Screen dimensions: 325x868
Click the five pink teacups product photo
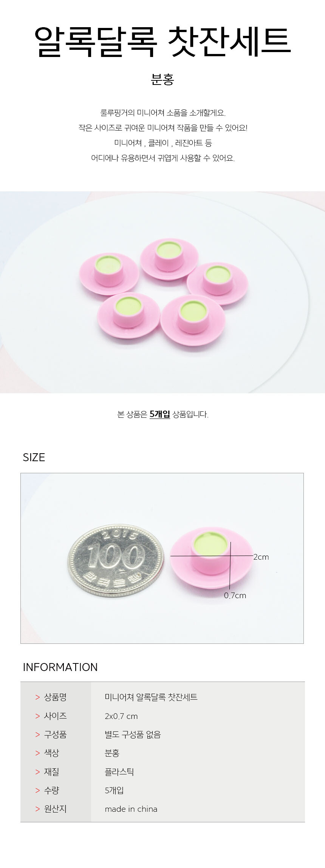[162, 292]
